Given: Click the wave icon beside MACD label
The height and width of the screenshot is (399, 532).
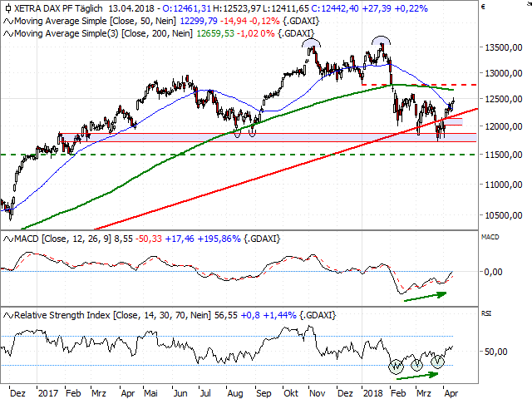Looking at the screenshot, I should click(x=8, y=239).
